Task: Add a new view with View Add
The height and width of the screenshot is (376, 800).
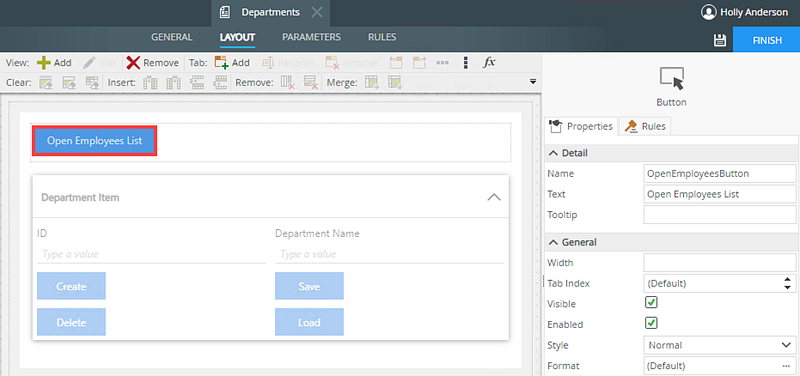Action: point(54,63)
